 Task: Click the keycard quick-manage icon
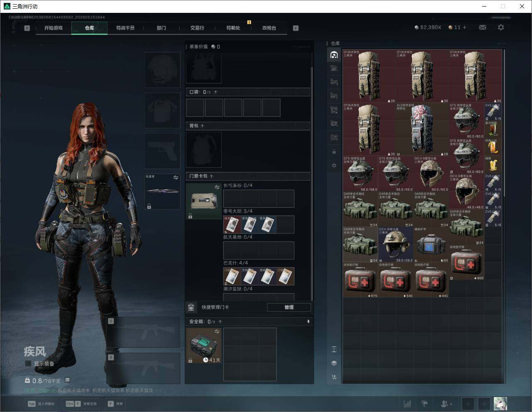point(191,307)
